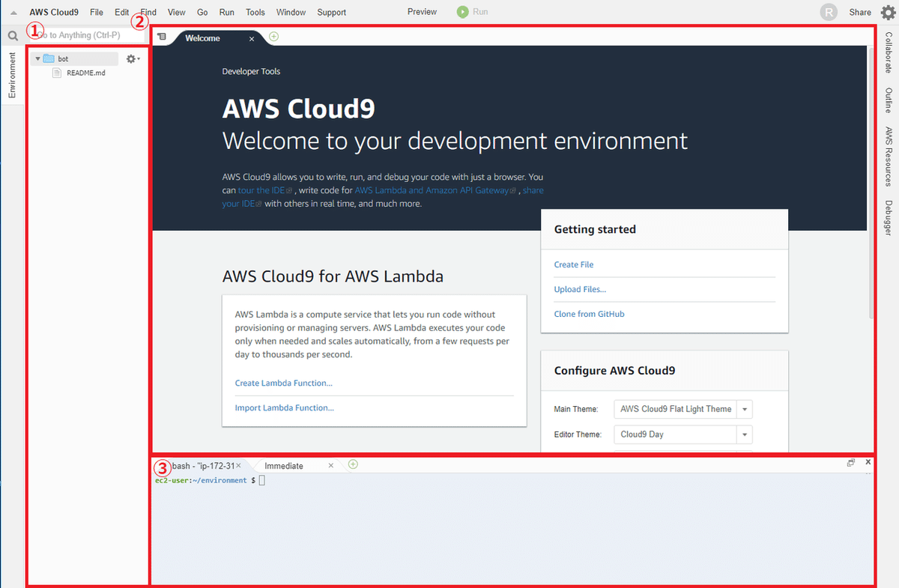
Task: Maximize the terminal panel
Action: [851, 463]
